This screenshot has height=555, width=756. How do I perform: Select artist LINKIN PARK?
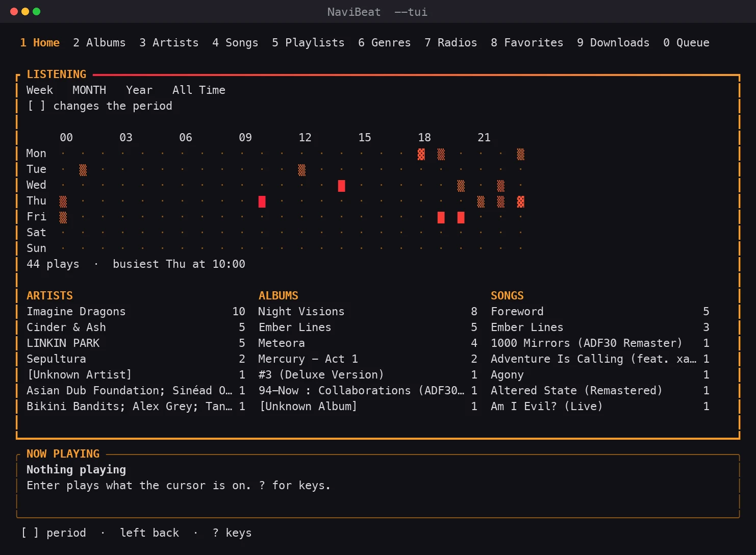(x=136, y=343)
